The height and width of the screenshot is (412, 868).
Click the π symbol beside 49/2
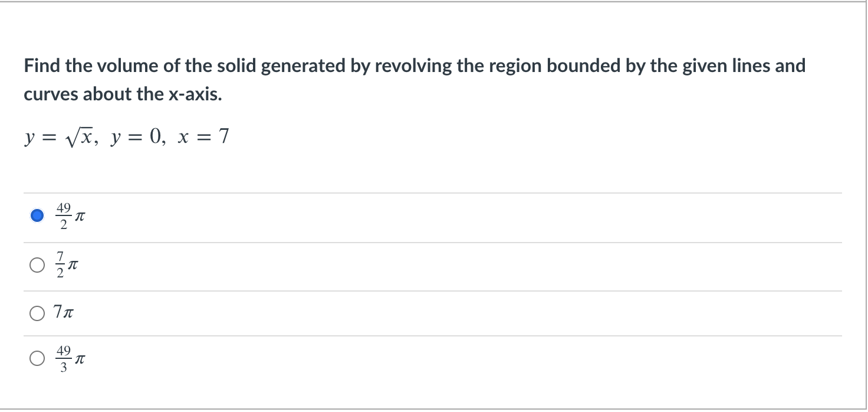[x=82, y=218]
